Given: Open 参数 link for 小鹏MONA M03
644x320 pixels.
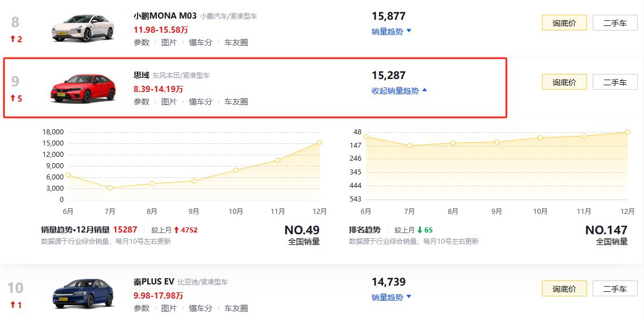Looking at the screenshot, I should (x=142, y=42).
